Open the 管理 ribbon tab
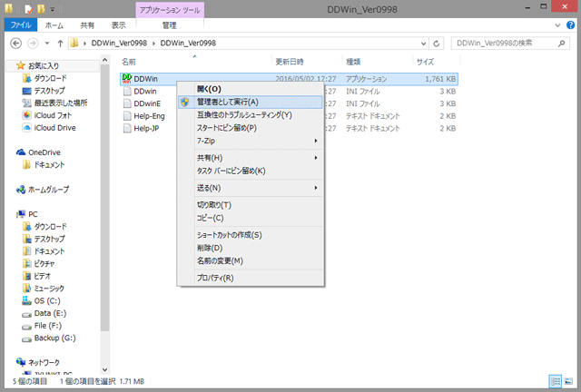This screenshot has height=392, width=581. (x=170, y=25)
